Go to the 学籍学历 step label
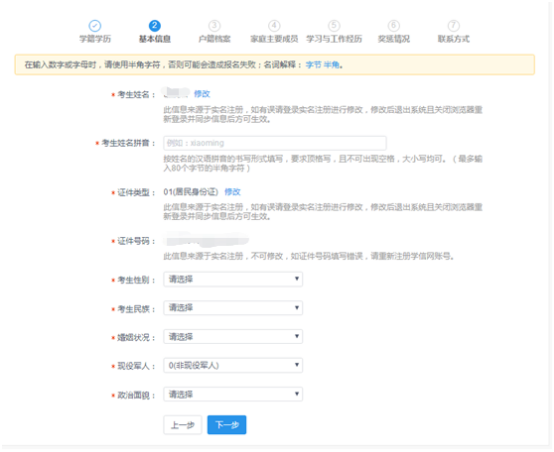 coord(95,39)
